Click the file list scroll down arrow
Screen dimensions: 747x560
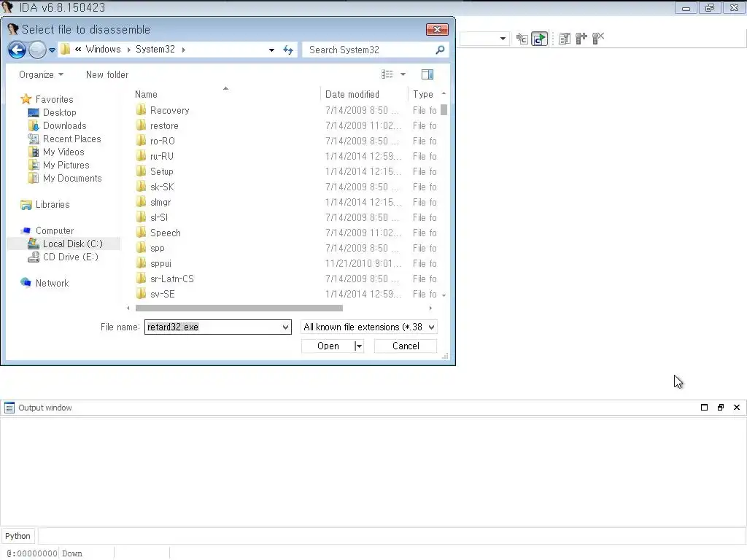point(444,295)
